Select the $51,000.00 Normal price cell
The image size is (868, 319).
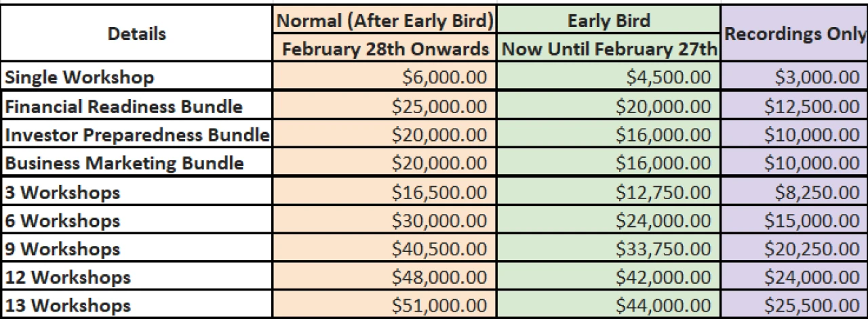point(439,305)
